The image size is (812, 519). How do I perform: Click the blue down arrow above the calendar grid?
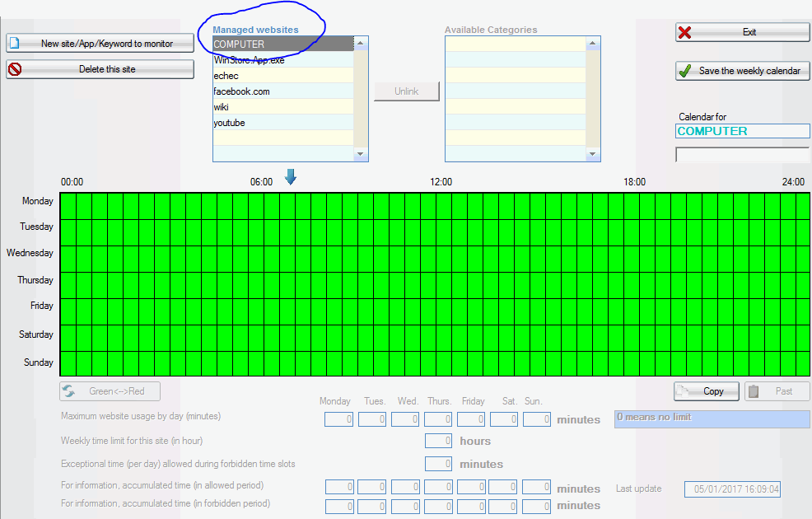coord(290,176)
